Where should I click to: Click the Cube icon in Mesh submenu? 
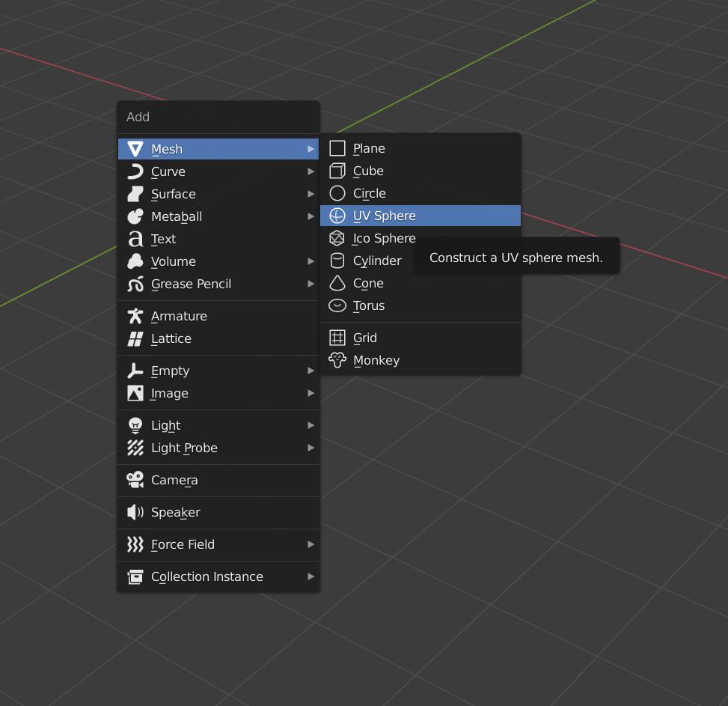(x=337, y=171)
